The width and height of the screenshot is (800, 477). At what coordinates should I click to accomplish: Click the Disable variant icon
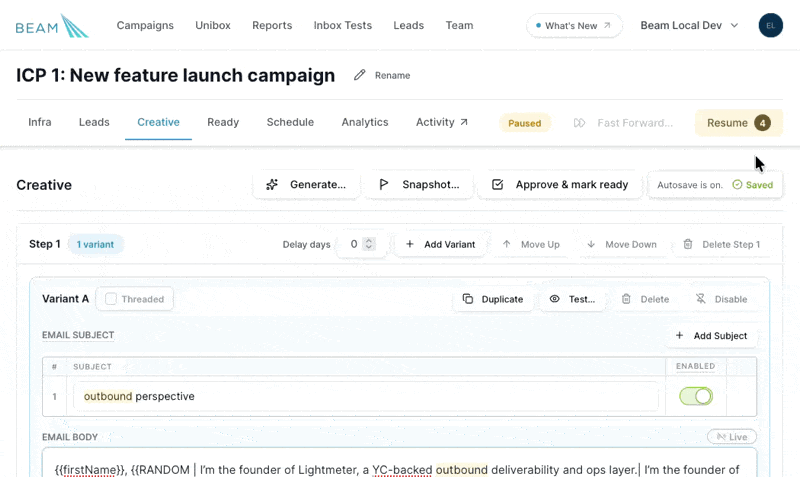[x=701, y=299]
